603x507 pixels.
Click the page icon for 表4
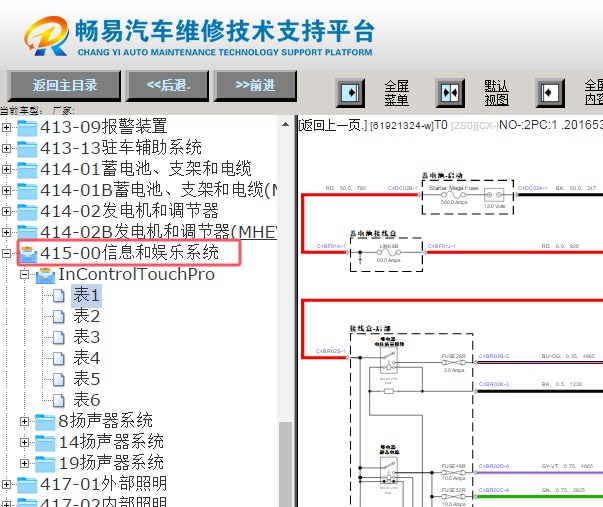(58, 359)
